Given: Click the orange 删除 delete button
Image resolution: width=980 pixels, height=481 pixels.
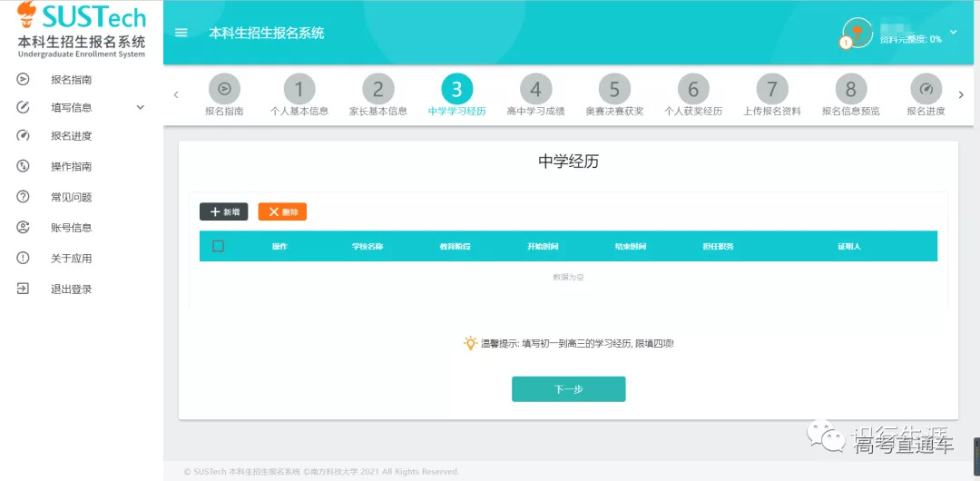Looking at the screenshot, I should click(x=282, y=212).
